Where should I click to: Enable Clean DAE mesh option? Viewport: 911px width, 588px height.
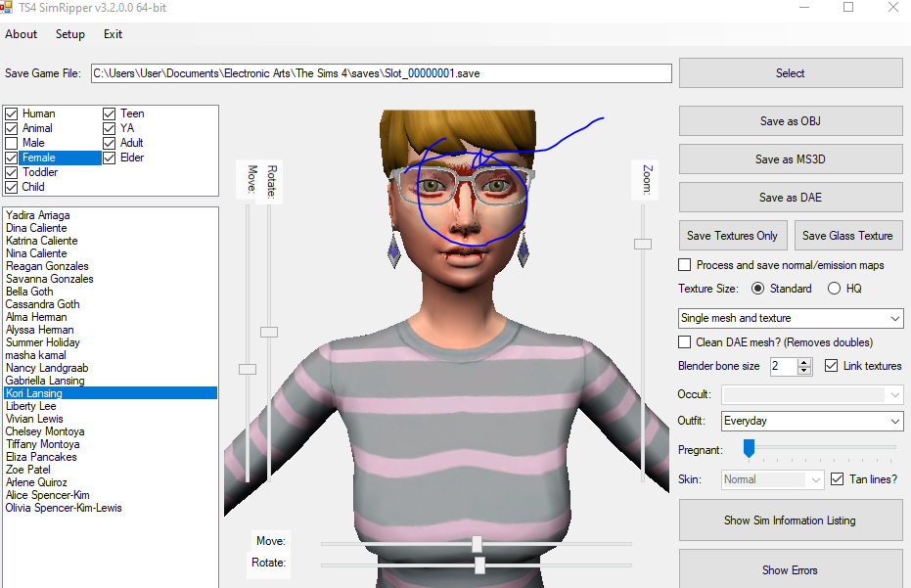click(x=683, y=340)
